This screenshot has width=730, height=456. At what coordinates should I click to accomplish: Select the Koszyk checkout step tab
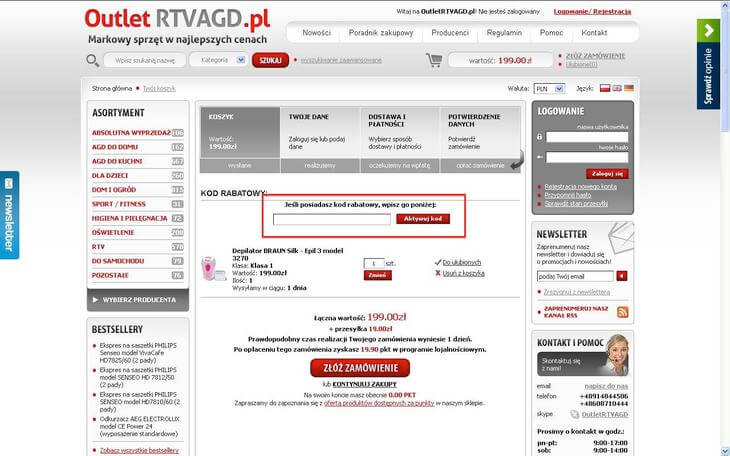[240, 133]
